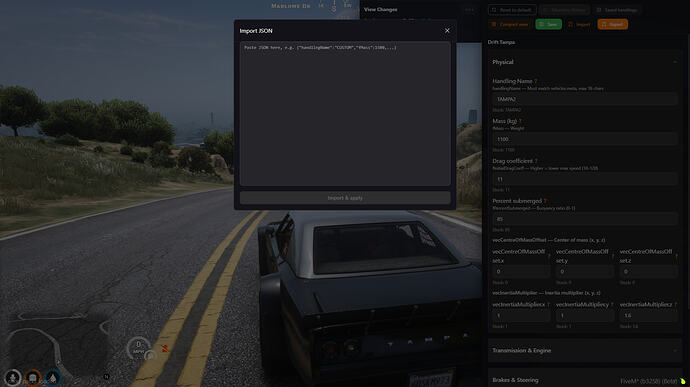Click the Reset to default button
Viewport: 690px width, 387px height.
click(512, 10)
